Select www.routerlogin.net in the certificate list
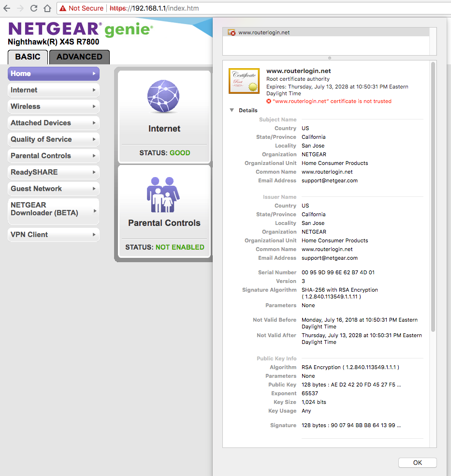 (x=264, y=32)
